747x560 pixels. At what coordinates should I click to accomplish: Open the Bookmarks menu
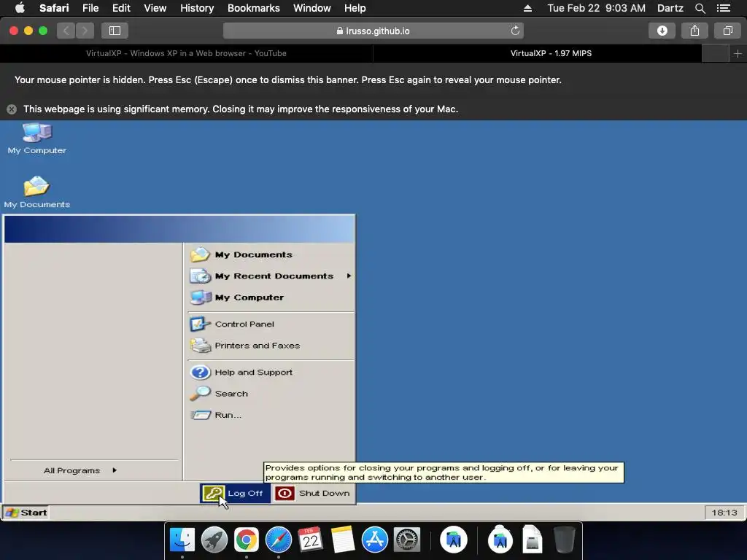pyautogui.click(x=253, y=8)
